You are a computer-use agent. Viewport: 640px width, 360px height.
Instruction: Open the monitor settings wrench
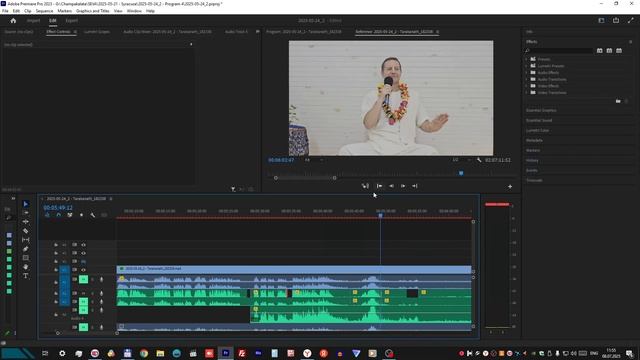click(479, 160)
